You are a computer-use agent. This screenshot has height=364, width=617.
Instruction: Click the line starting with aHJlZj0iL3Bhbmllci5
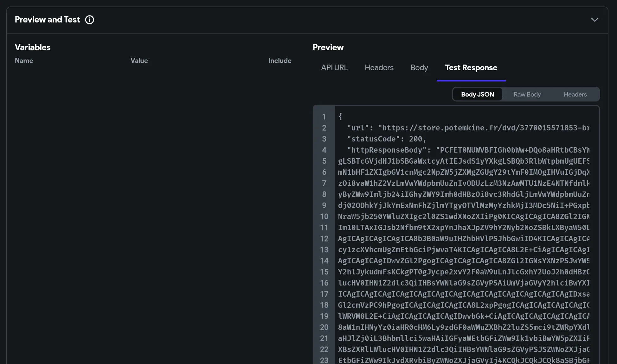click(x=464, y=338)
